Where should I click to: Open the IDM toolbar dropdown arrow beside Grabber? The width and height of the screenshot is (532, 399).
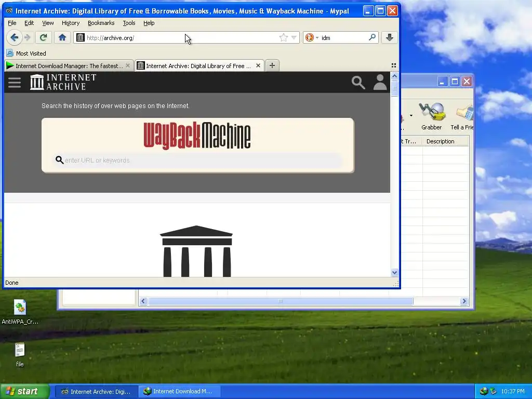411,116
